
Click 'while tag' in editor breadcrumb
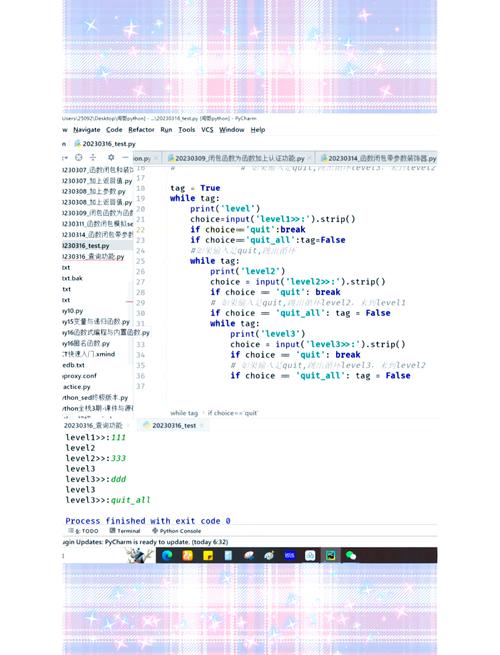point(184,413)
